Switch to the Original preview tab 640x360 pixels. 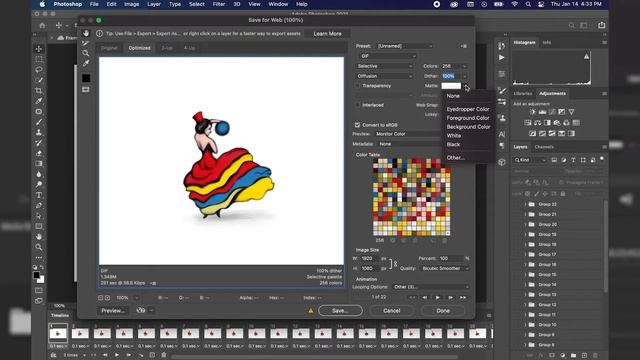click(109, 48)
